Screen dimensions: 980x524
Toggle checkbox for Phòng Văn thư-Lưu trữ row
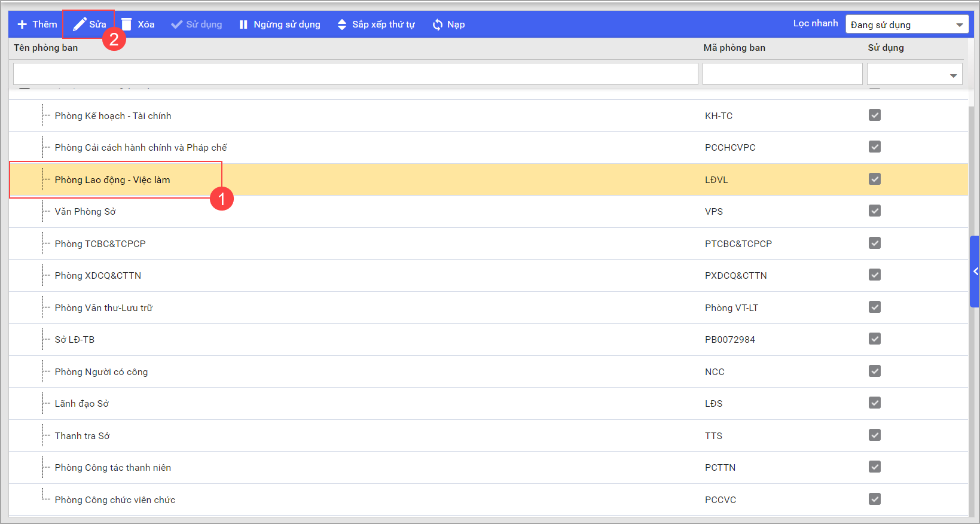[x=875, y=307]
